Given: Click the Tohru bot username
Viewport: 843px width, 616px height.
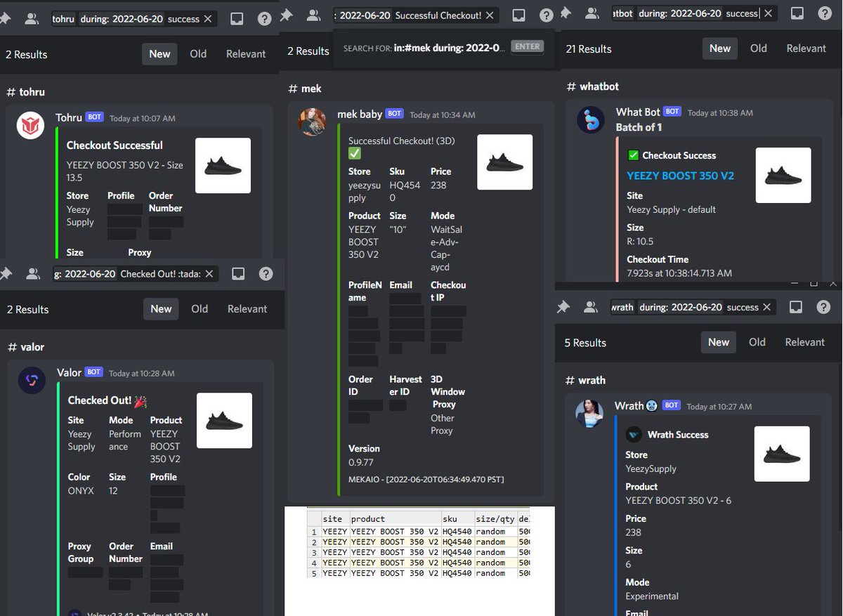Looking at the screenshot, I should click(x=69, y=117).
